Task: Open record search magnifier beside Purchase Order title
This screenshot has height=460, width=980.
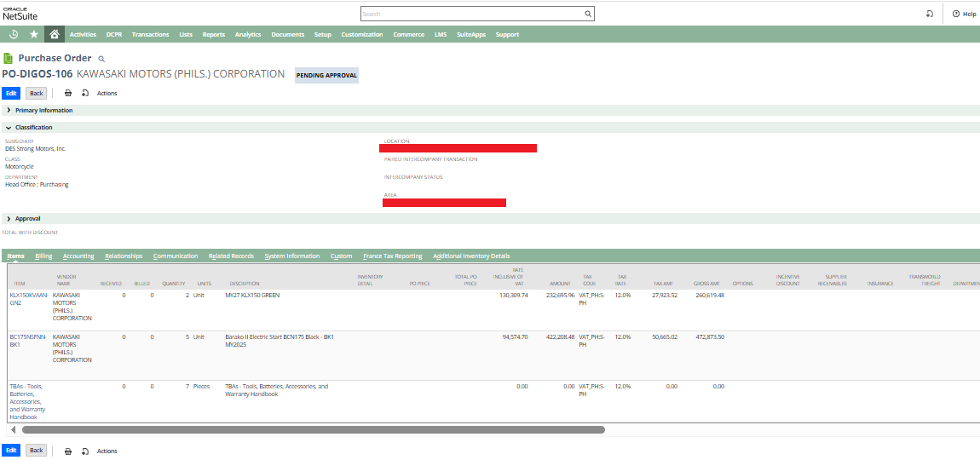Action: point(102,59)
